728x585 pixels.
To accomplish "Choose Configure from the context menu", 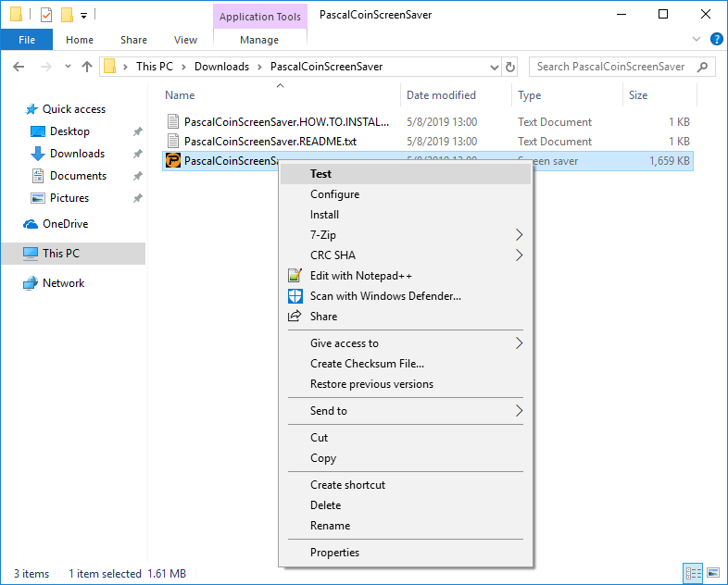I will [x=406, y=194].
